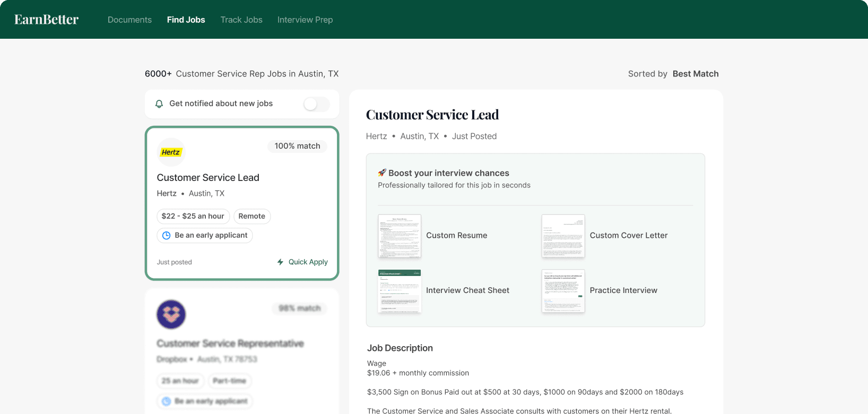Click the rocket icon beside Boost heading
Image resolution: width=868 pixels, height=414 pixels.
382,173
